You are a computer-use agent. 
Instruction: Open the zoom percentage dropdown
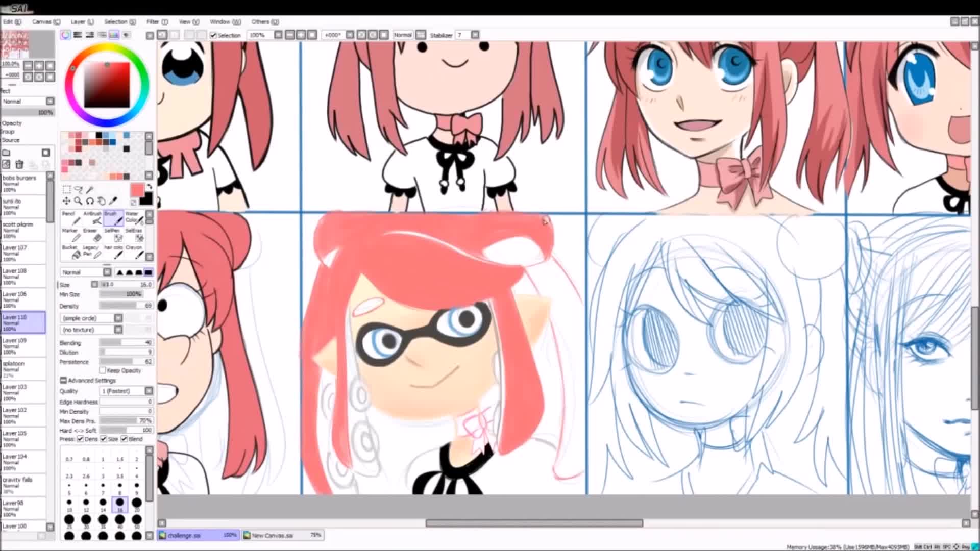coord(278,35)
